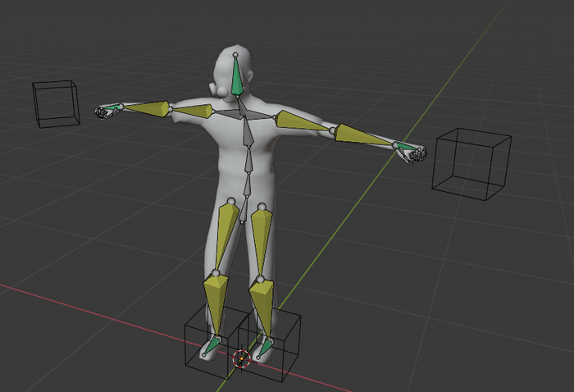The image size is (574, 392).
Task: Select the yellow shin bone on screen-right
Action: pyautogui.click(x=263, y=309)
